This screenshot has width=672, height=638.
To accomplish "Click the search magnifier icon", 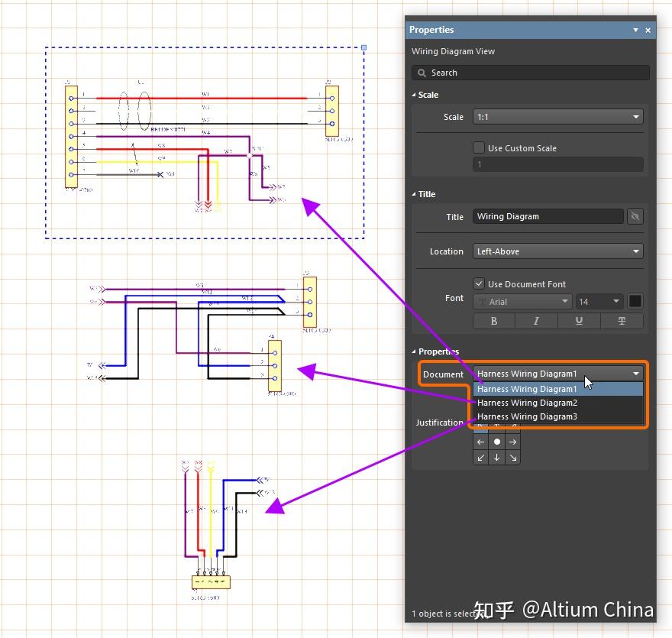I will [422, 73].
